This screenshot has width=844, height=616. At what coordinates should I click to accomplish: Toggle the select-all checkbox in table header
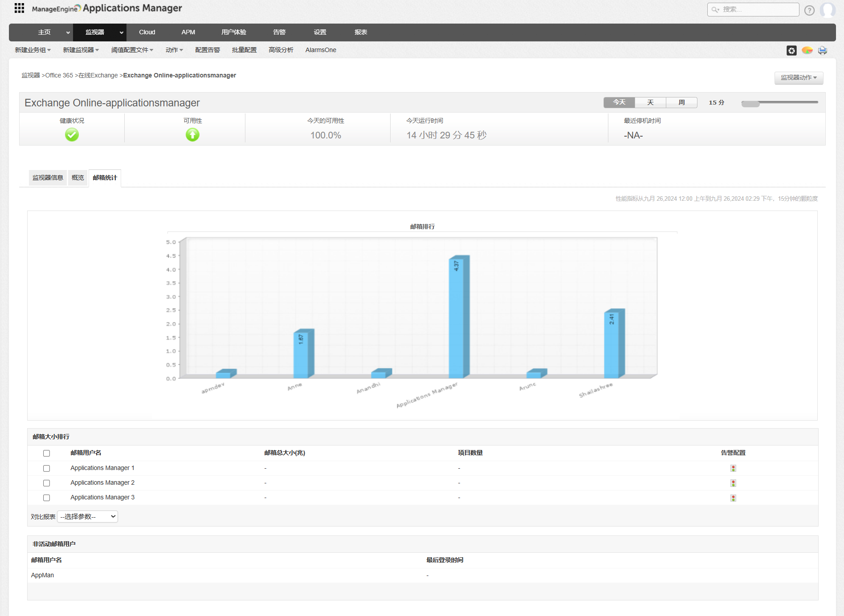click(x=46, y=453)
